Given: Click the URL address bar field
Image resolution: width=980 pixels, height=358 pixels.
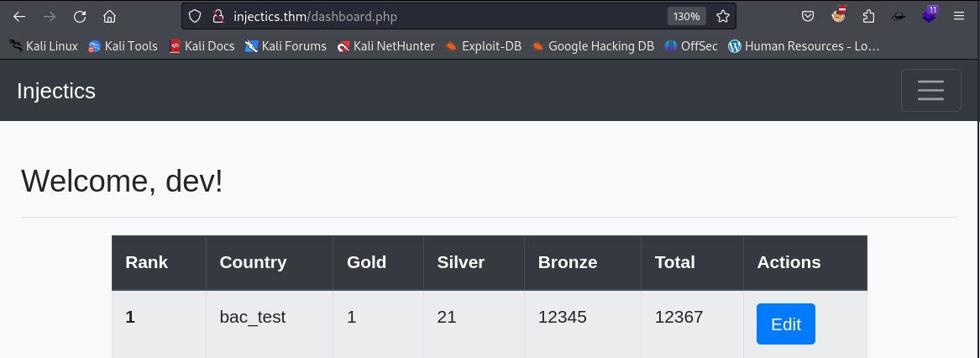Looking at the screenshot, I should coord(447,16).
